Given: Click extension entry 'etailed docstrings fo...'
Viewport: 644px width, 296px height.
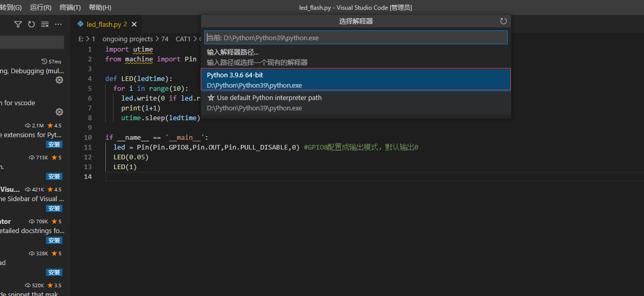Looking at the screenshot, I should pos(32,231).
